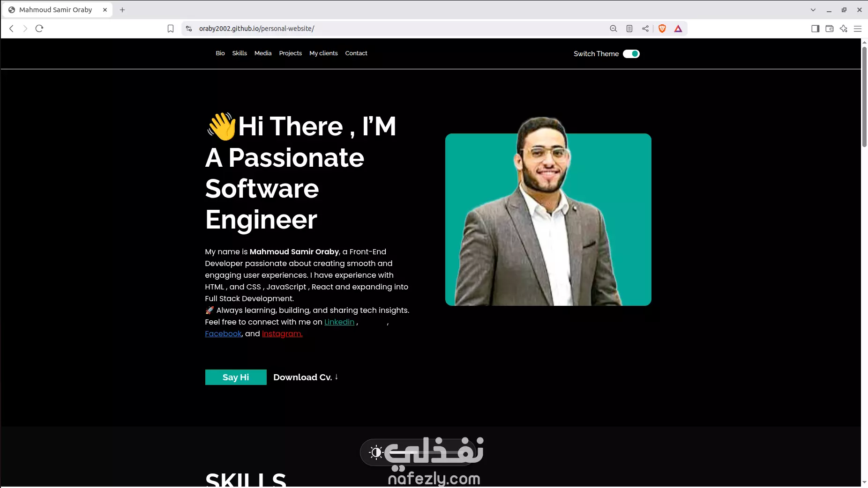Open the Brave Shields lion icon
868x488 pixels.
tap(662, 29)
